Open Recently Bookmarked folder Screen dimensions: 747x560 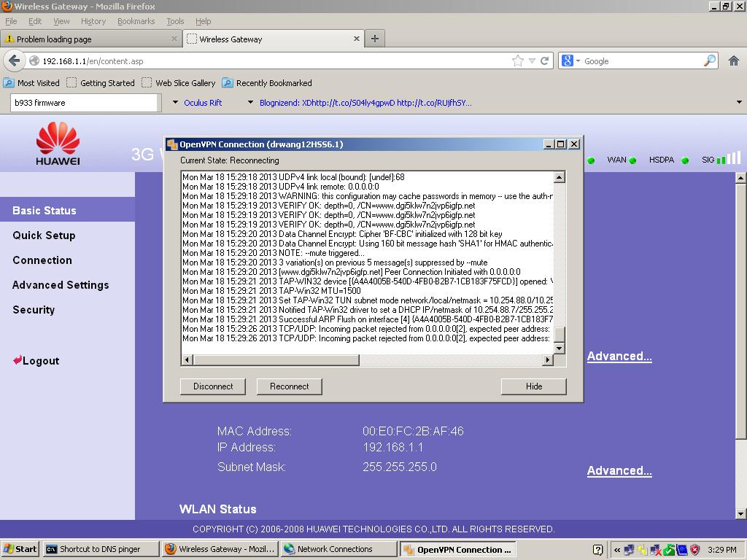click(267, 83)
